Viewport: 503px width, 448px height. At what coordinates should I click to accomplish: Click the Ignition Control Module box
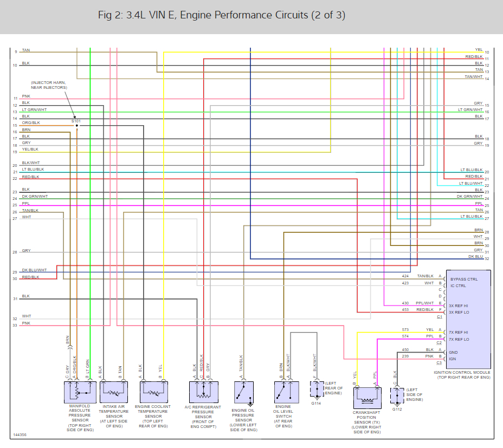[468, 319]
